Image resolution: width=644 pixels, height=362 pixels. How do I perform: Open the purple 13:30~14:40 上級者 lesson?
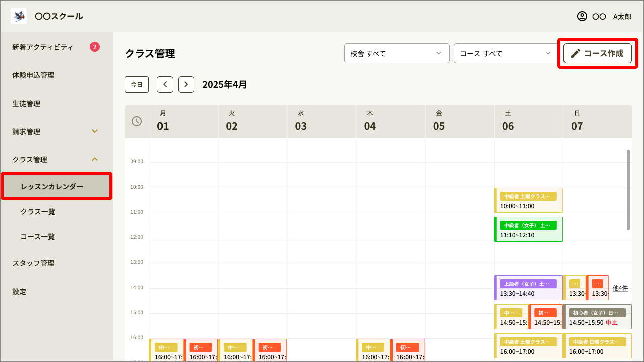point(528,288)
